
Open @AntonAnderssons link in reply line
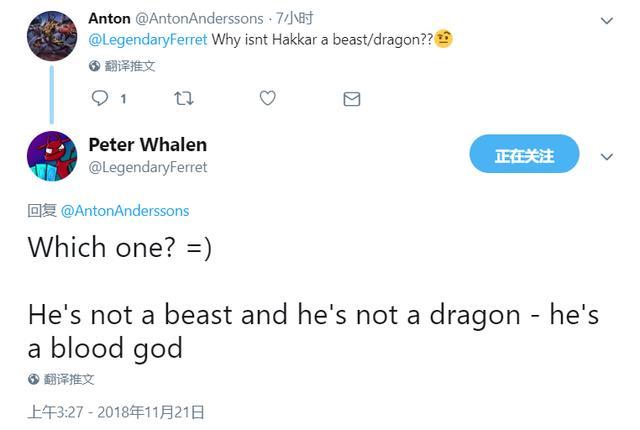coord(125,211)
